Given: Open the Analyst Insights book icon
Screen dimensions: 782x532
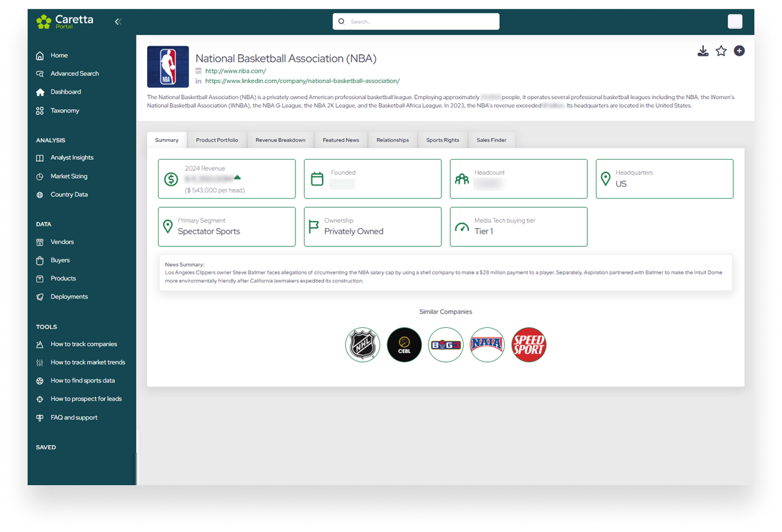Looking at the screenshot, I should tap(40, 158).
